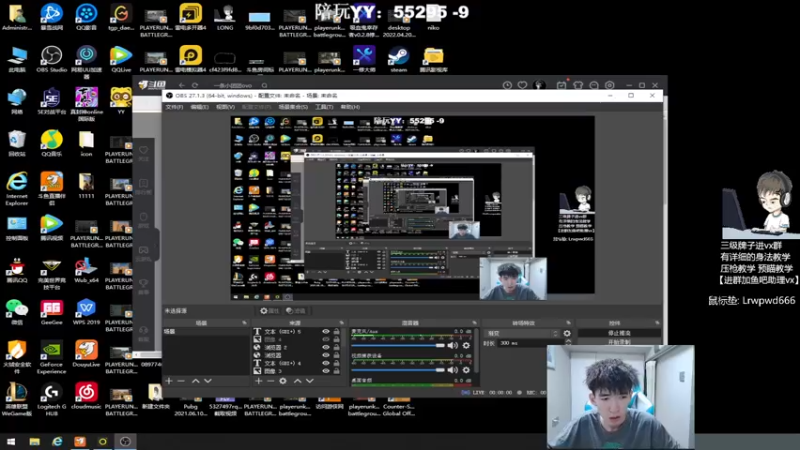Viewport: 800px width, 450px height.
Task: Open Logitech G HUB desktop icon
Action: coord(52,399)
